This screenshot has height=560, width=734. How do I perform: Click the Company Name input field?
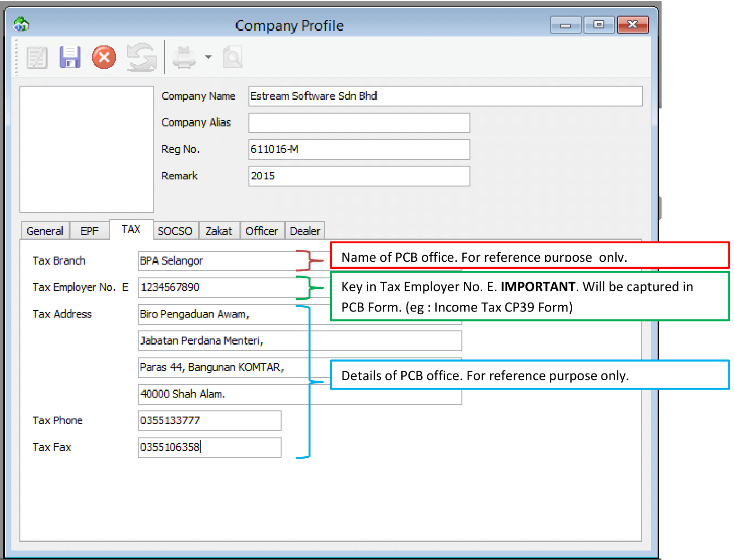445,96
